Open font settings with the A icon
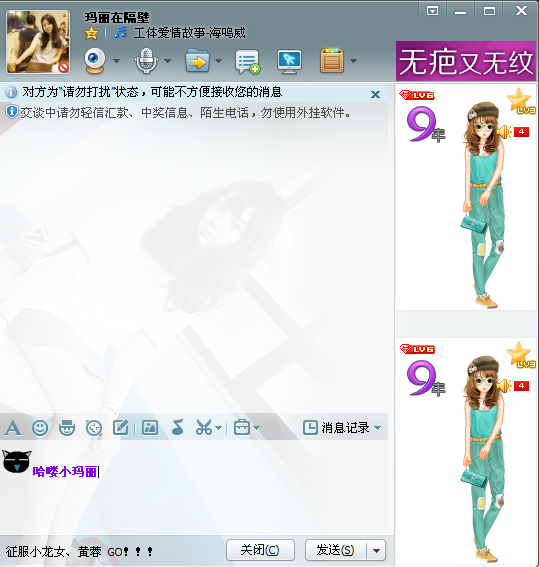The image size is (539, 567). point(13,428)
